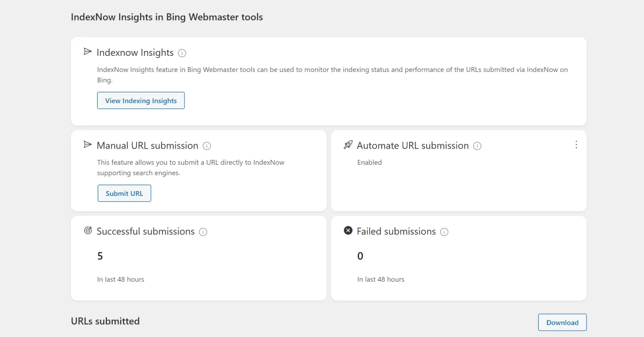The height and width of the screenshot is (337, 644).
Task: Click the flag icon beside Manual URL submission
Action: point(87,145)
